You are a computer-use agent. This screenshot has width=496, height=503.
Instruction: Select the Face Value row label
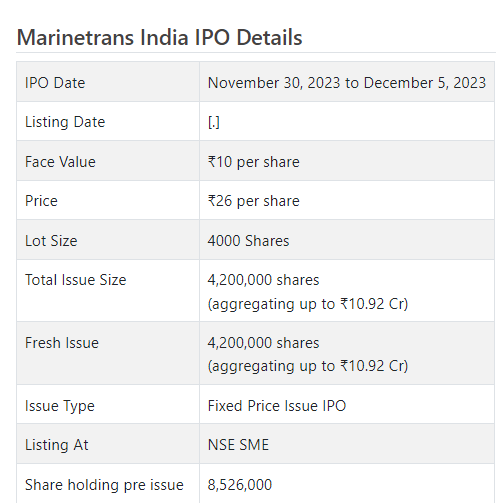[60, 162]
